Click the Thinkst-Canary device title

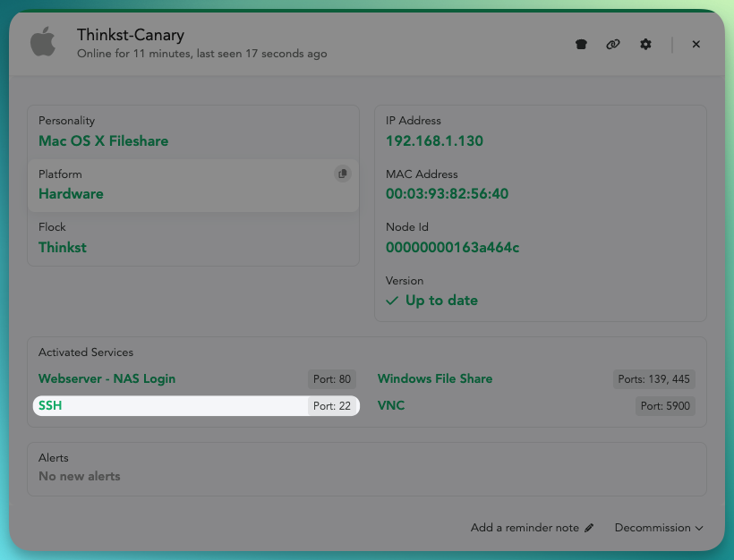click(x=131, y=35)
